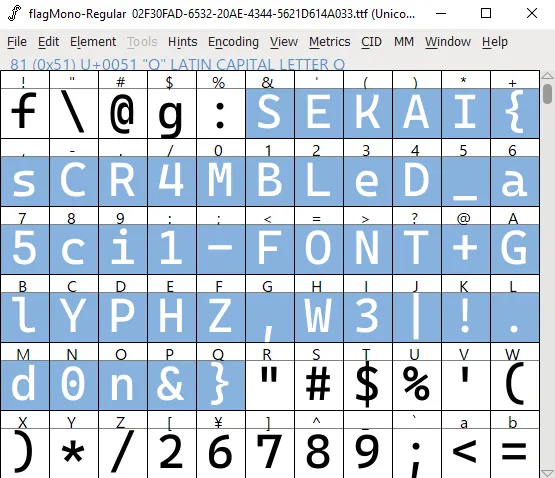Select '2' glyph cell under '[' label
Viewport: 555px width, 478px height.
pyautogui.click(x=172, y=453)
